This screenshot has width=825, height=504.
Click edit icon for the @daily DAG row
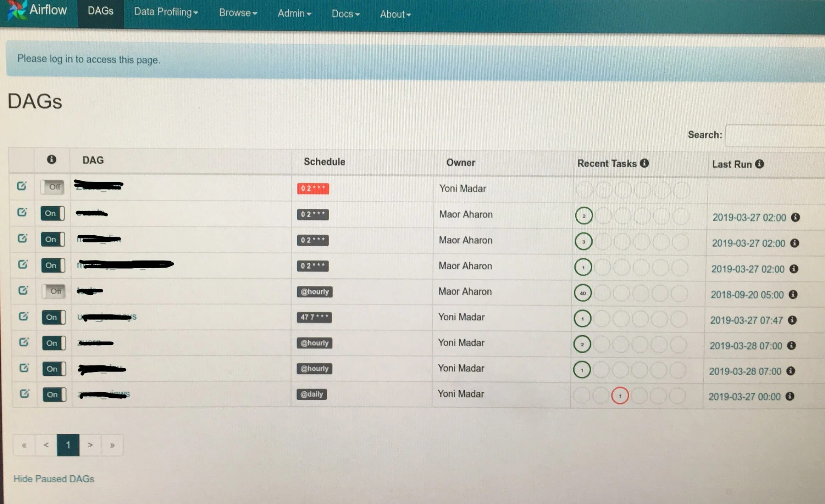(x=24, y=393)
